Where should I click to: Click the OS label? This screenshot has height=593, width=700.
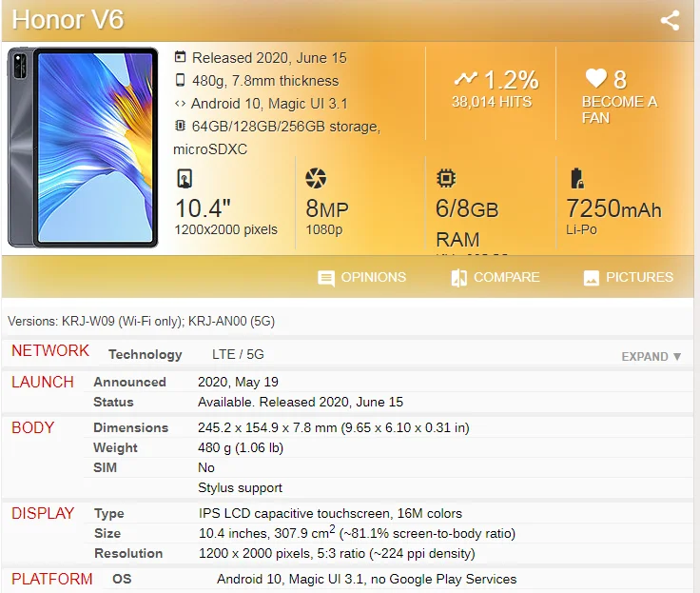tap(122, 579)
